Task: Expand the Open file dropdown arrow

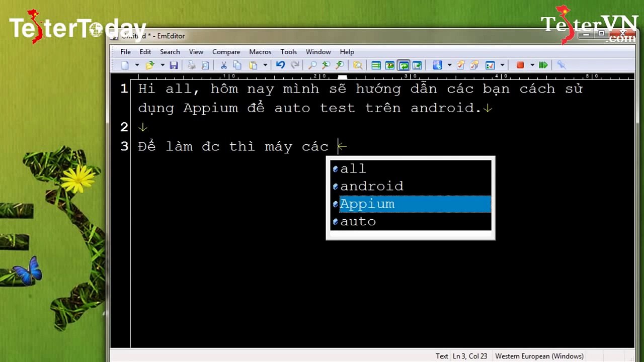Action: point(162,65)
